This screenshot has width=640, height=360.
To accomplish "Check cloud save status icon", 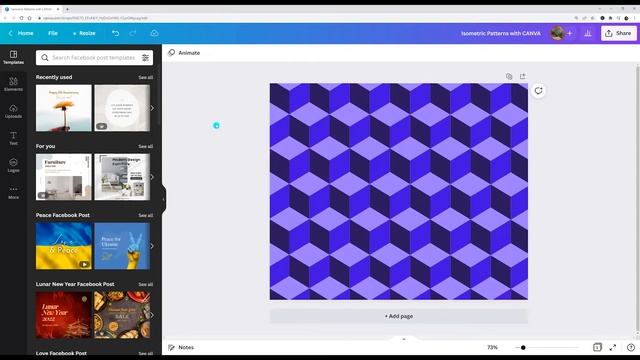I will (x=154, y=33).
